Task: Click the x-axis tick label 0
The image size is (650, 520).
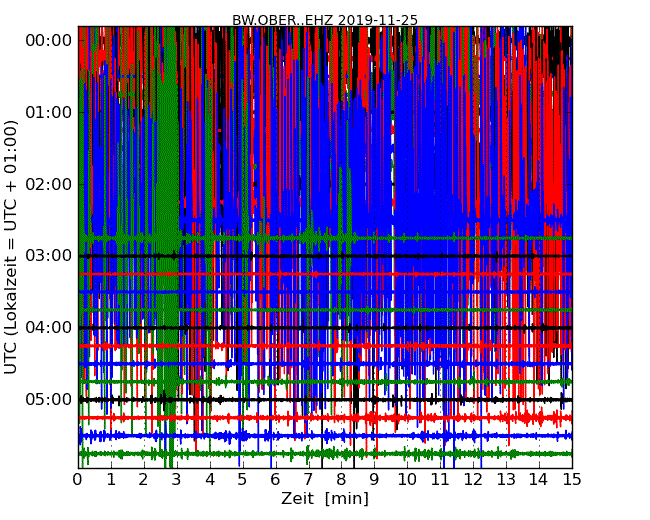Action: click(x=78, y=480)
